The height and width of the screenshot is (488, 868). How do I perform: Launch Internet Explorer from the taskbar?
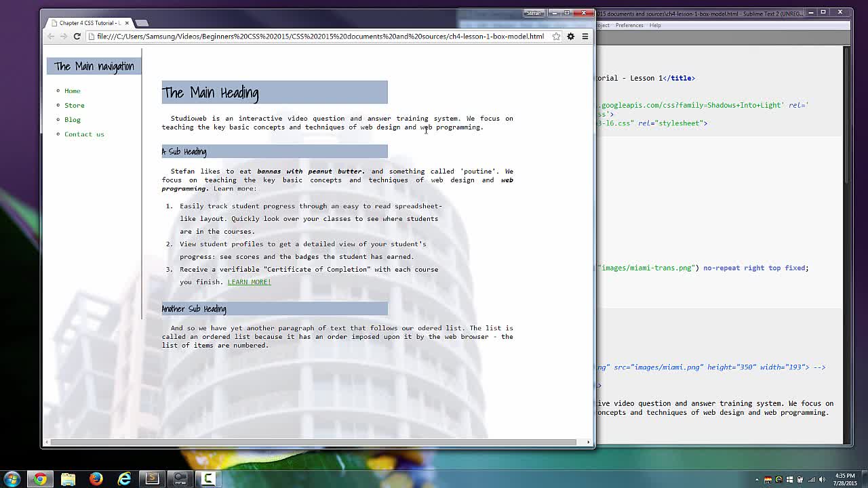click(124, 479)
